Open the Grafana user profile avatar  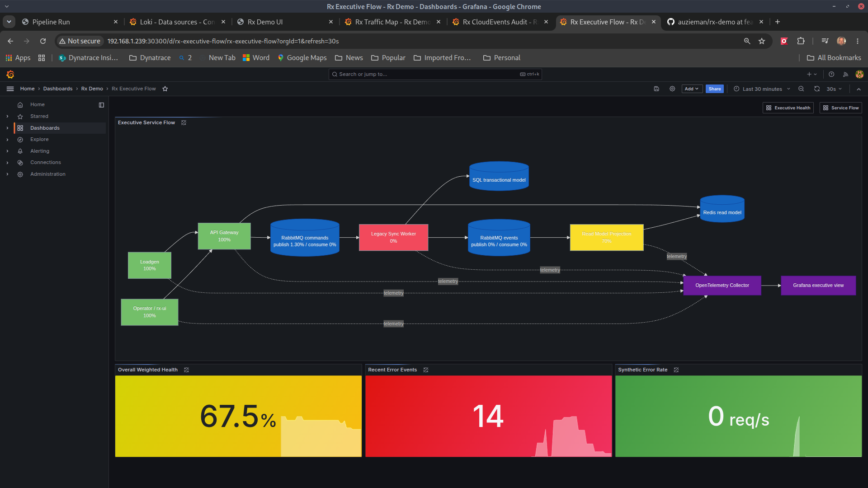click(859, 74)
